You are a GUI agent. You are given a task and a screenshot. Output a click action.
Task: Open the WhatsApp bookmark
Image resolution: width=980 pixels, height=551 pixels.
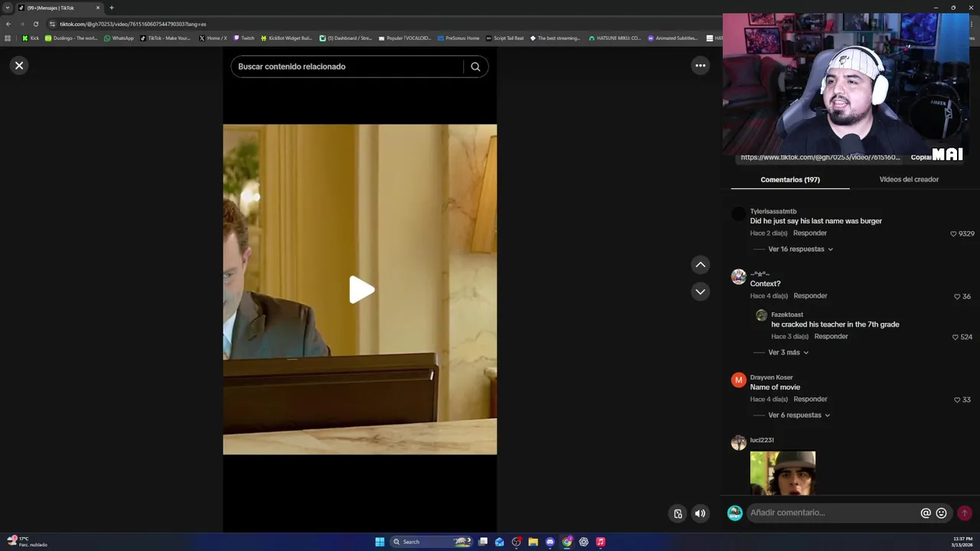pyautogui.click(x=119, y=38)
